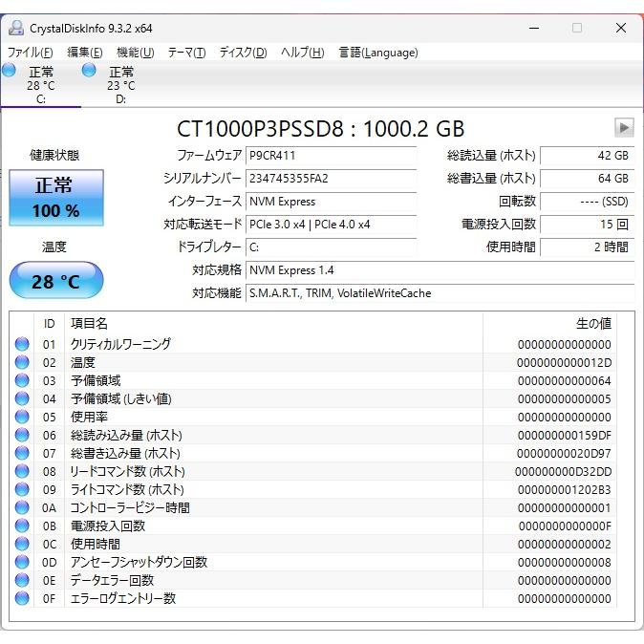Click status orb for row 04 予備領域 (しきい値)

[x=22, y=398]
